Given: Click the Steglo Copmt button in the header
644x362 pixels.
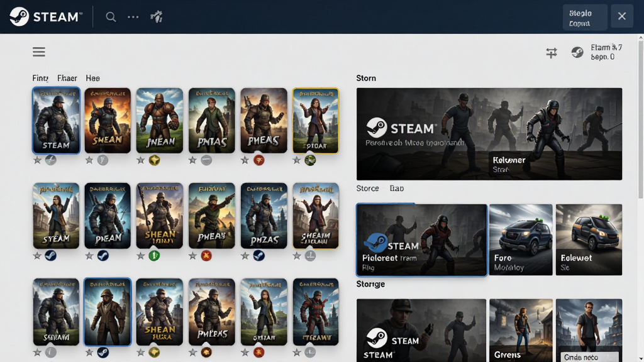Looking at the screenshot, I should pyautogui.click(x=585, y=18).
